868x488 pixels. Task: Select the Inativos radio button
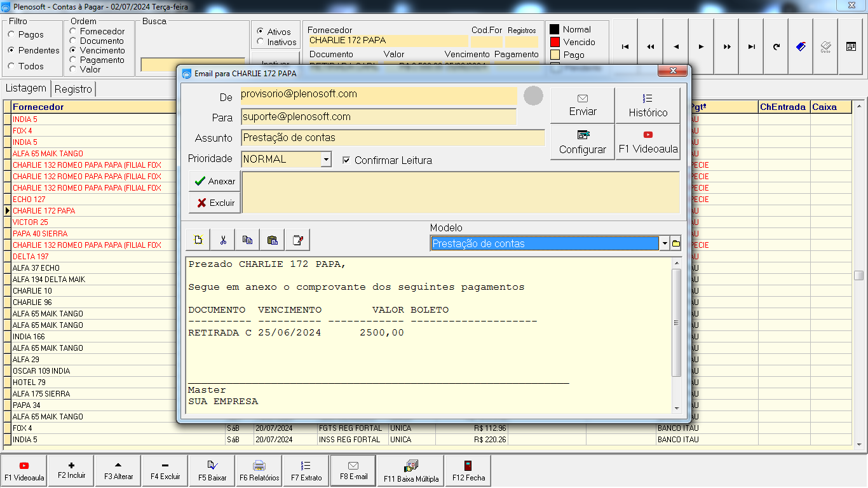(x=261, y=42)
